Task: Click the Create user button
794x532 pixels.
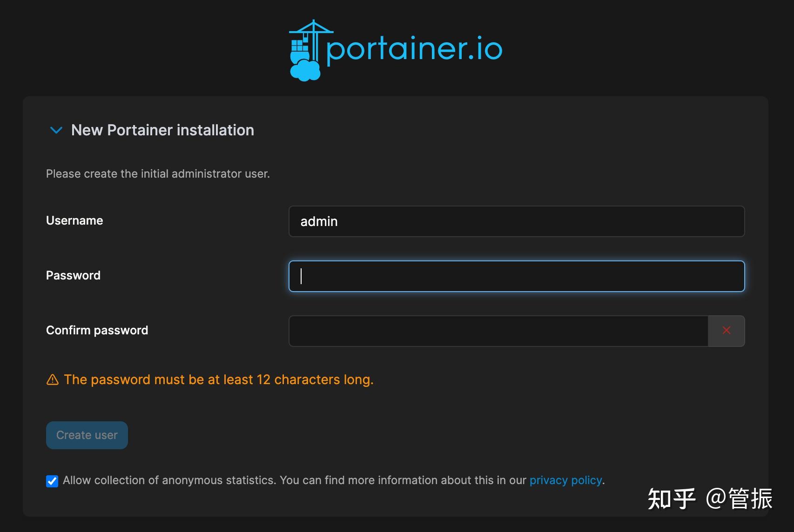Action: click(87, 435)
